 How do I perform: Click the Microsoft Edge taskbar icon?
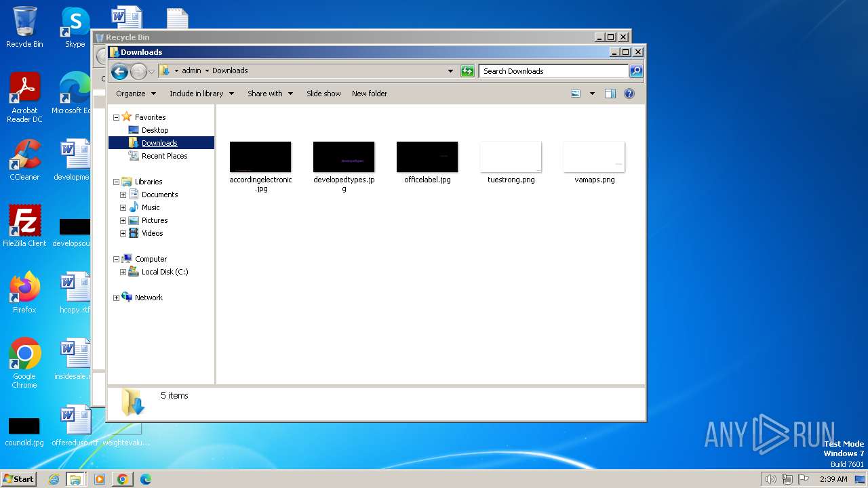[145, 479]
